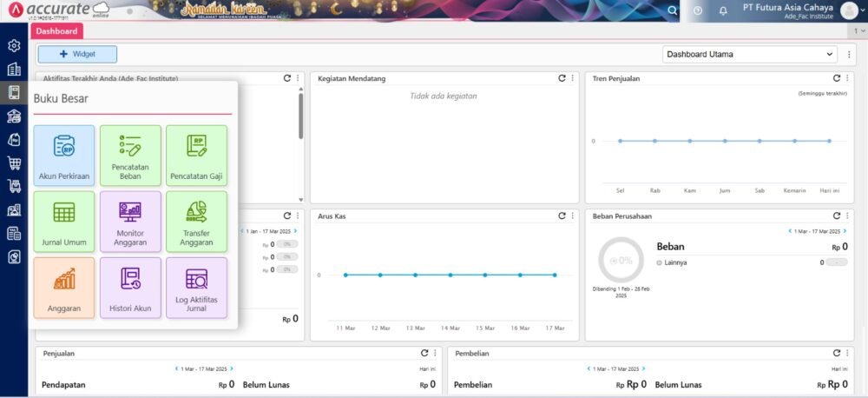Image resolution: width=868 pixels, height=398 pixels.
Task: Refresh the Kegiatan Mendatang widget
Action: click(562, 78)
